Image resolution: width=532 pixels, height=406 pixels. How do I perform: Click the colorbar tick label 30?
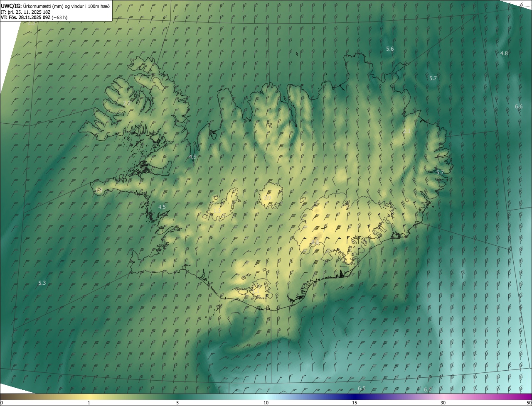pos(443,403)
